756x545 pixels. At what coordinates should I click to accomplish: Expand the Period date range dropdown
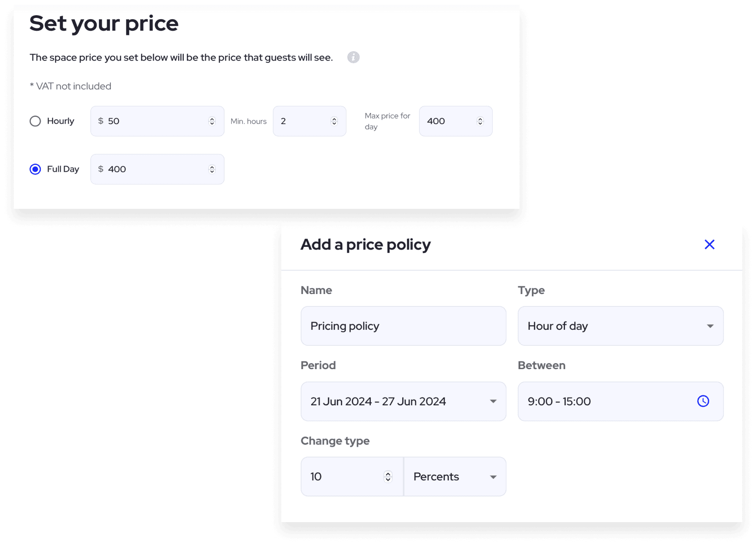coord(403,402)
